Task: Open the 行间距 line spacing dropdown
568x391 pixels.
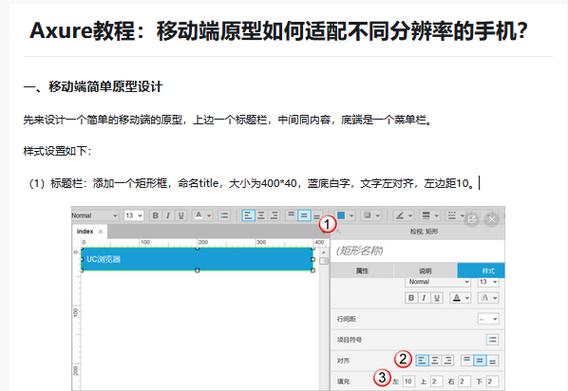Action: click(488, 319)
